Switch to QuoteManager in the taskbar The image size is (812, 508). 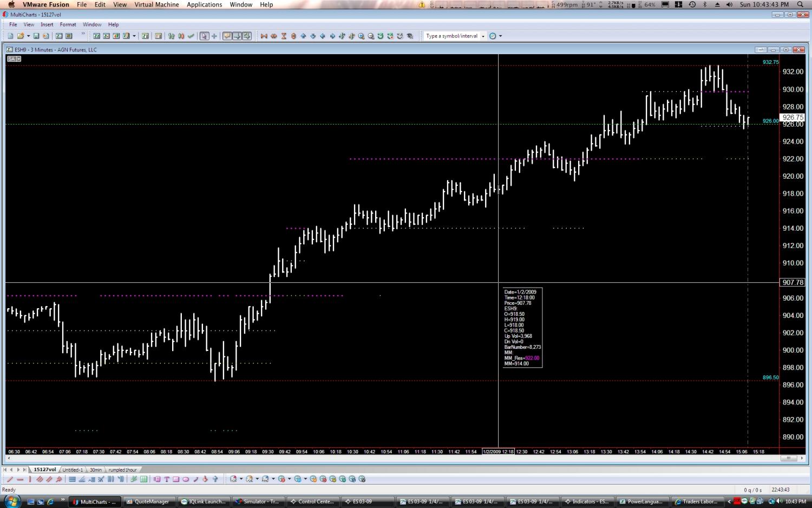[x=150, y=502]
